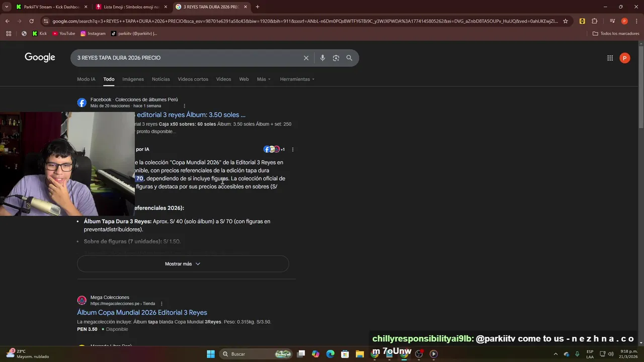Open the Kick bookmark
Image resolution: width=644 pixels, height=362 pixels.
pyautogui.click(x=40, y=34)
